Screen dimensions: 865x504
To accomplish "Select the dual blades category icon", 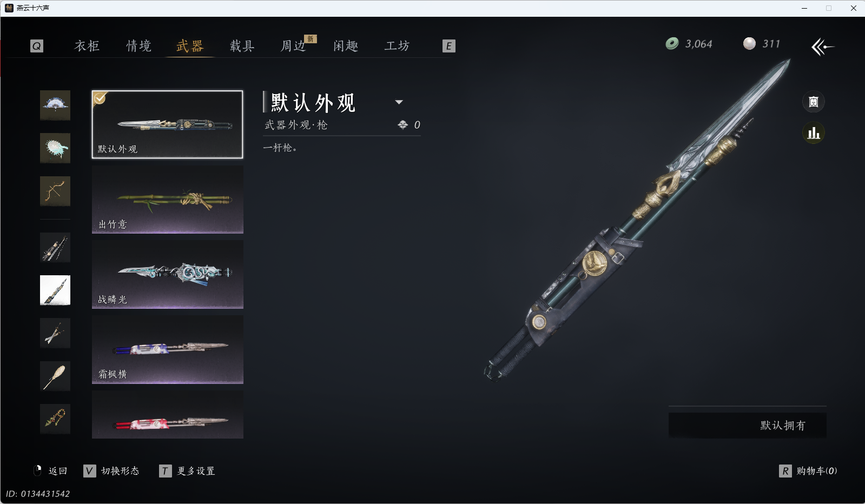I will point(55,333).
